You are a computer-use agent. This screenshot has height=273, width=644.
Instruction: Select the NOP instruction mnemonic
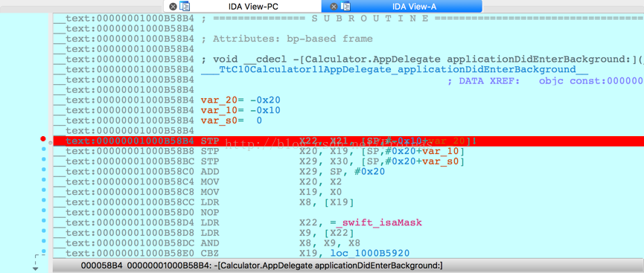(x=210, y=213)
